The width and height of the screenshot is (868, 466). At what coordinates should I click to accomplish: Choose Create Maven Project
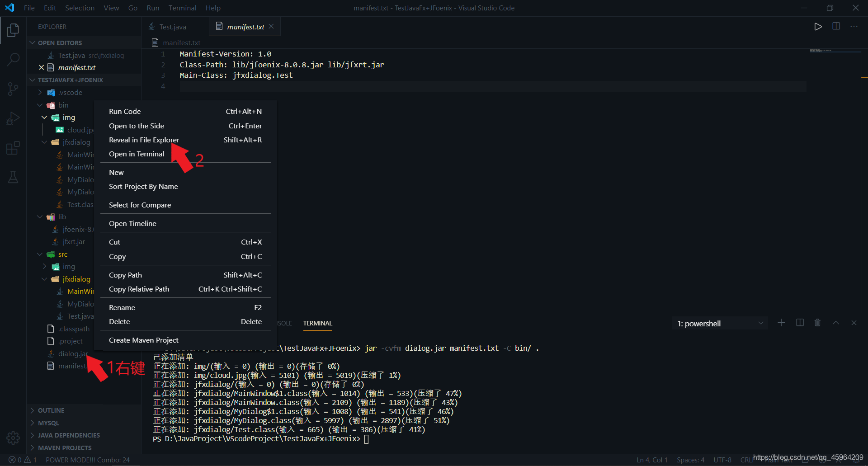[185, 340]
